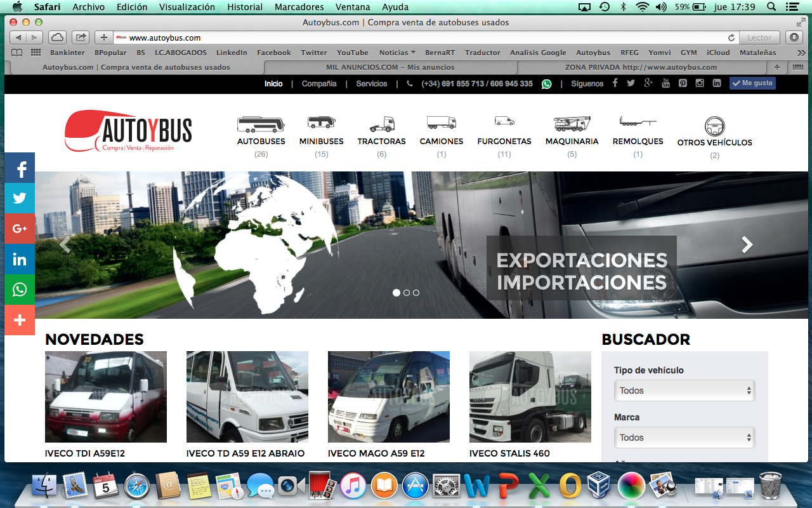Open the Furgonetas van category icon

pyautogui.click(x=504, y=121)
